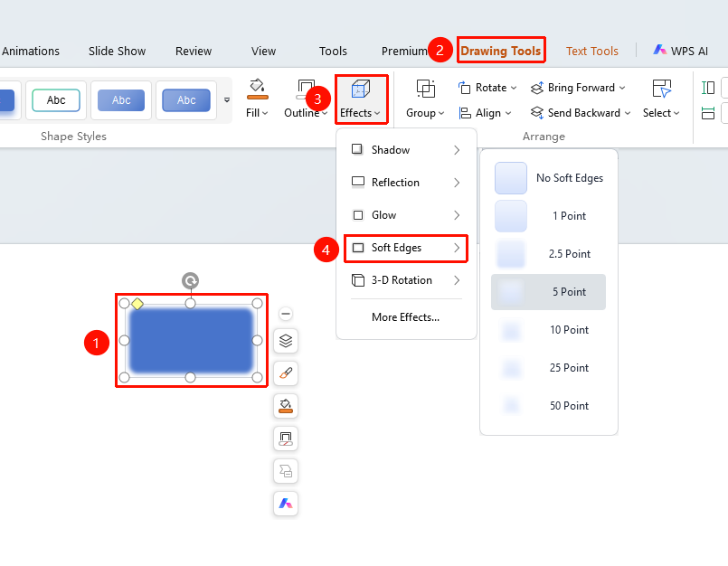Choose No Soft Edges option
Screen dimensions: 728x566
(x=549, y=178)
